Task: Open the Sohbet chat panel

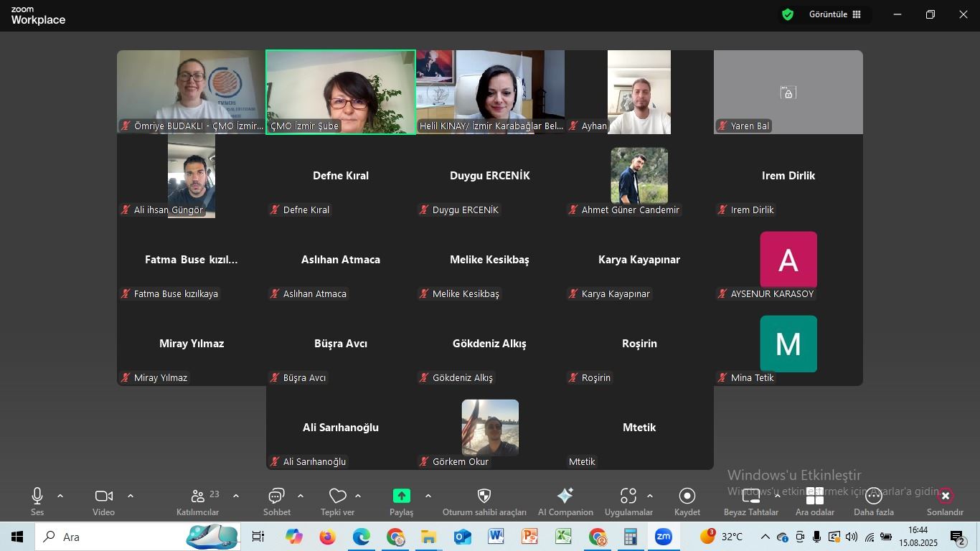Action: click(x=276, y=496)
